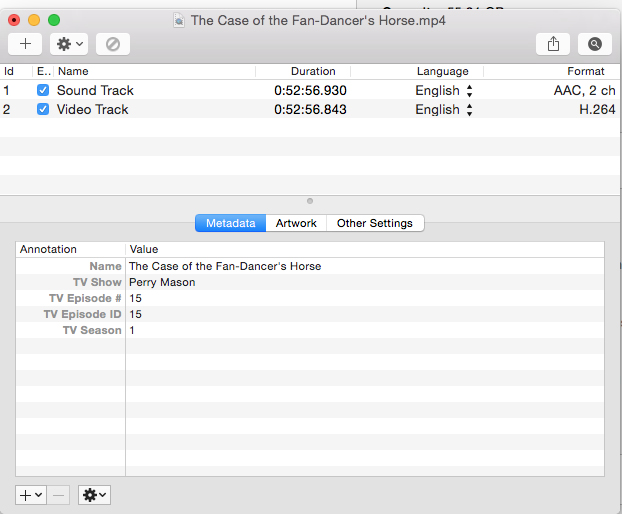The height and width of the screenshot is (514, 622).
Task: Select the value The Case of the Fan-Dancer's Horse
Action: [225, 266]
